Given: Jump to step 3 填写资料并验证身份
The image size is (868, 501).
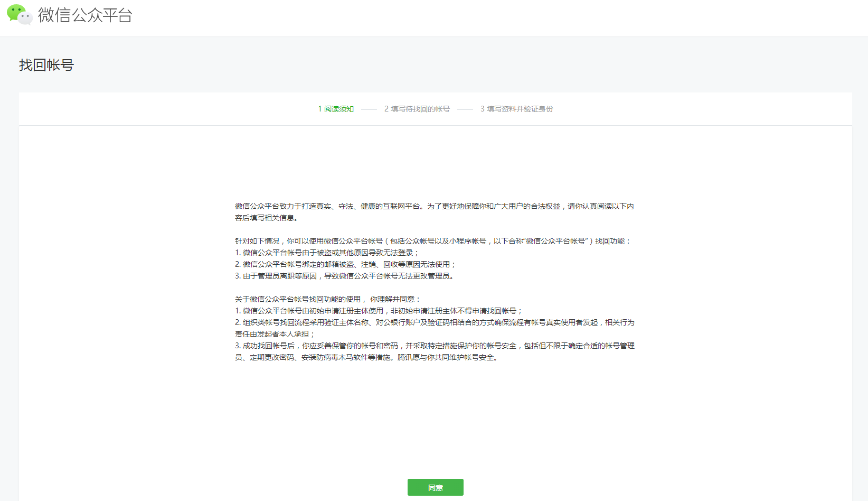Looking at the screenshot, I should click(516, 109).
